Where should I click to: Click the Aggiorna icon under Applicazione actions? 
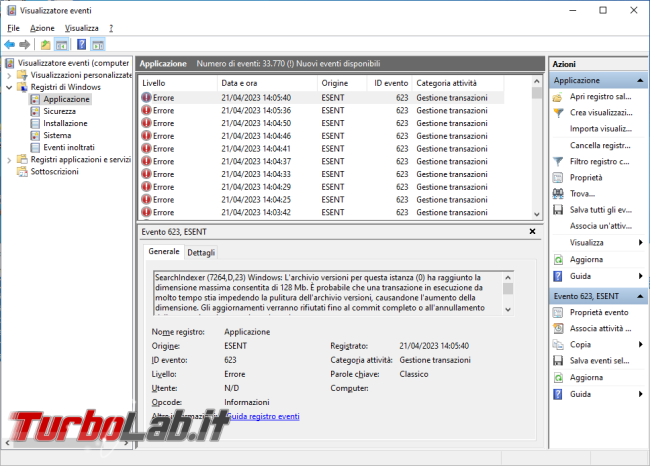(x=558, y=260)
